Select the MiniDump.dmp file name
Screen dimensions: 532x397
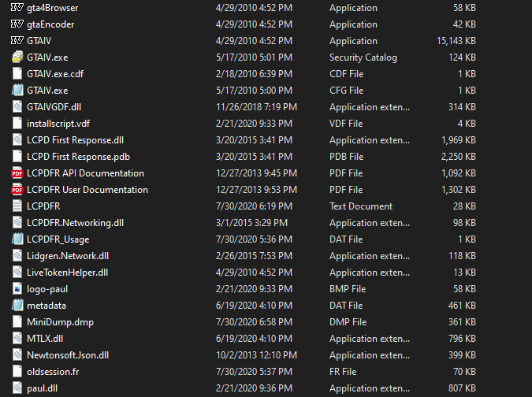pyautogui.click(x=59, y=322)
